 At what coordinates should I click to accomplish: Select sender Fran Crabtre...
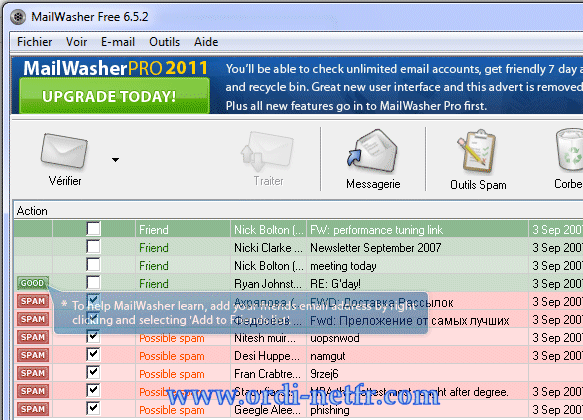(x=268, y=374)
